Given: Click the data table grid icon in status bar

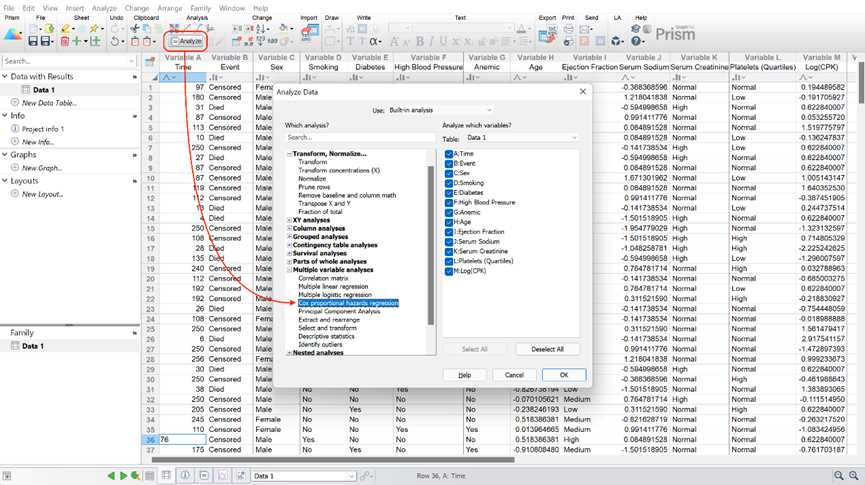Looking at the screenshot, I should click(167, 476).
